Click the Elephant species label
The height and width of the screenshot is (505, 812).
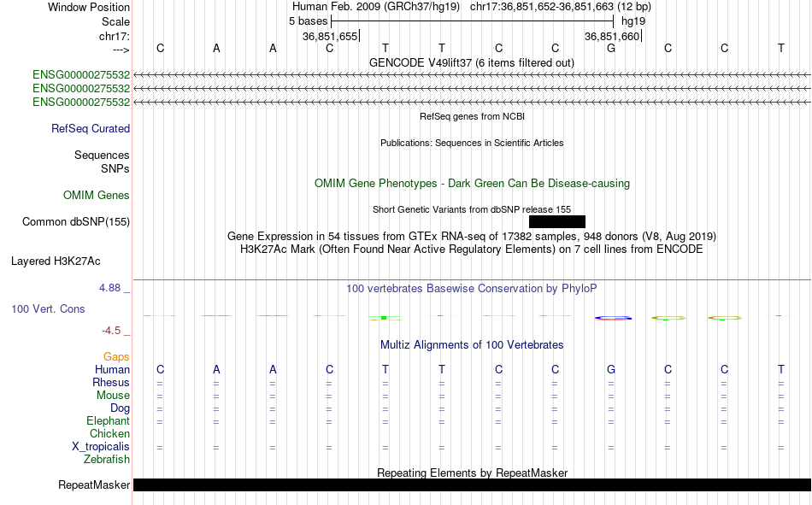[109, 420]
